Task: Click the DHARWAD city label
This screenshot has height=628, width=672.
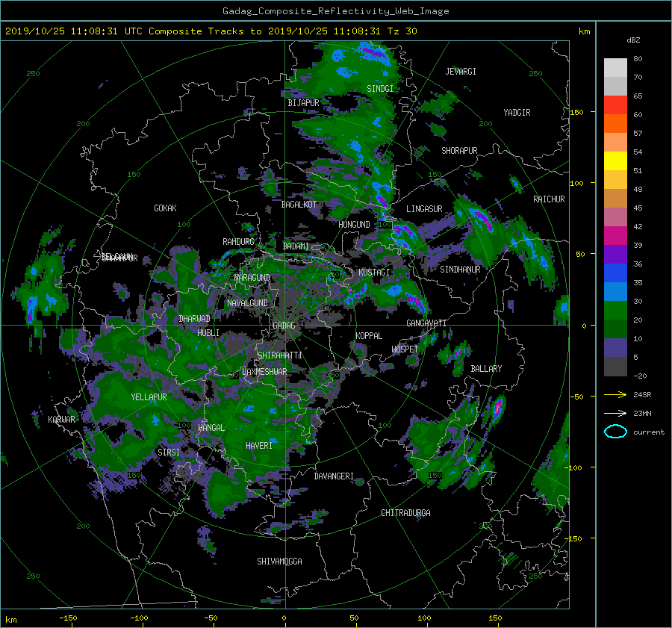Action: tap(195, 319)
